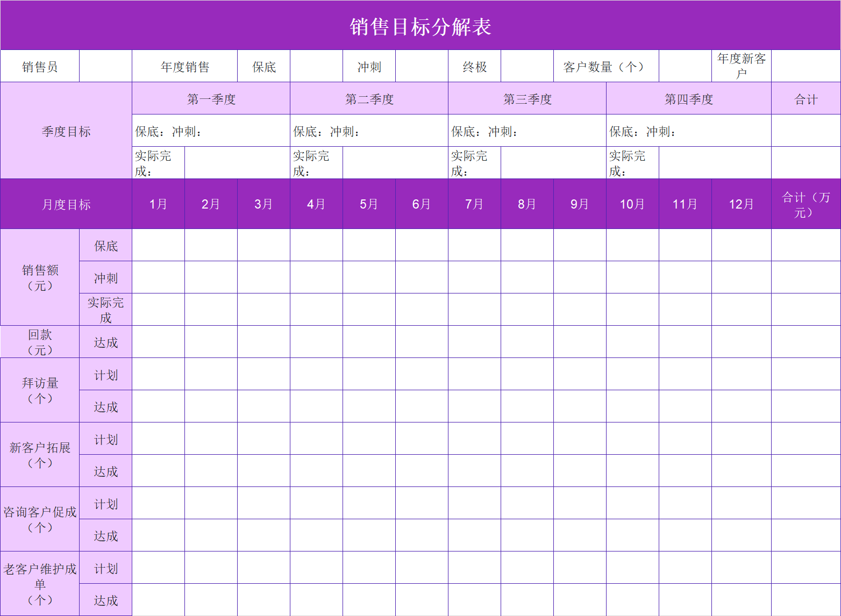Click the 保底 cell in the top row
This screenshot has height=616, width=841.
pyautogui.click(x=263, y=66)
